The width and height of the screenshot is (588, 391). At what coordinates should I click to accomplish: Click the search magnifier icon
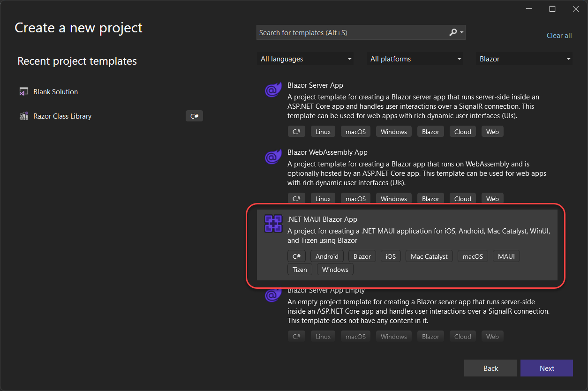click(x=453, y=32)
